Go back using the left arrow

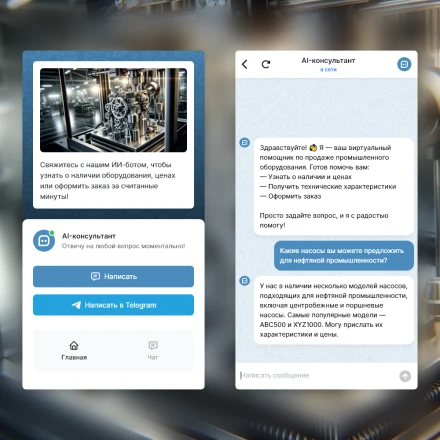[245, 64]
